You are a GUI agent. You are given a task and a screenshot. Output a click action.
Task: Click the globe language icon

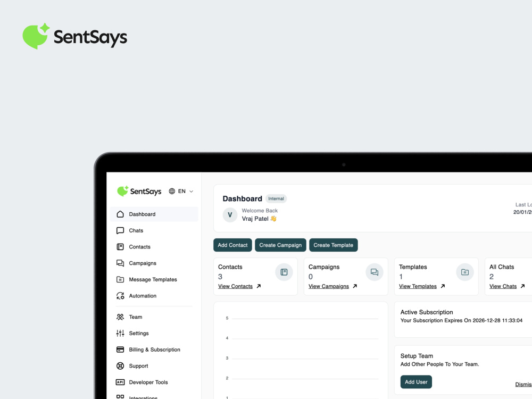(x=172, y=191)
